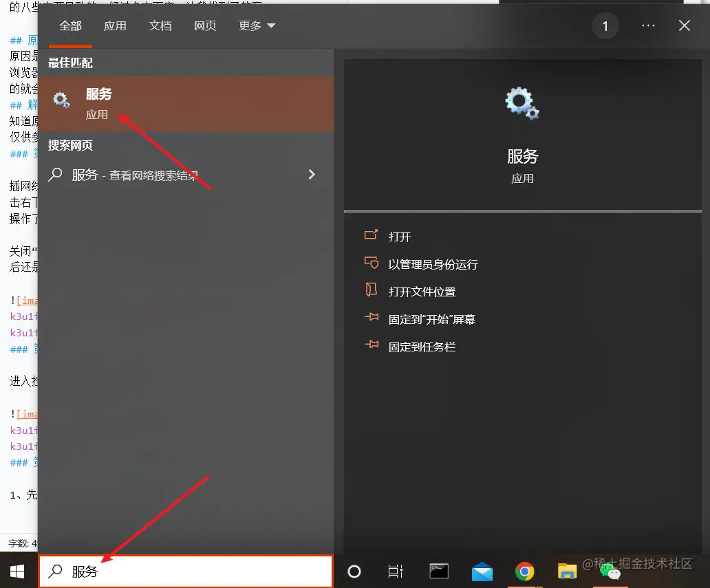Viewport: 710px width, 588px height.
Task: Open File Explorer from taskbar
Action: click(567, 571)
